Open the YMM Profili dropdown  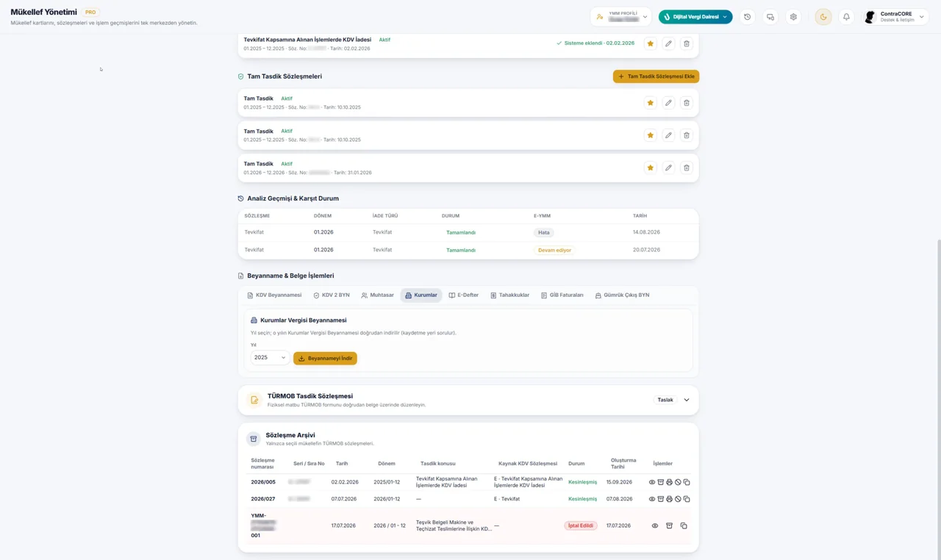coord(621,17)
